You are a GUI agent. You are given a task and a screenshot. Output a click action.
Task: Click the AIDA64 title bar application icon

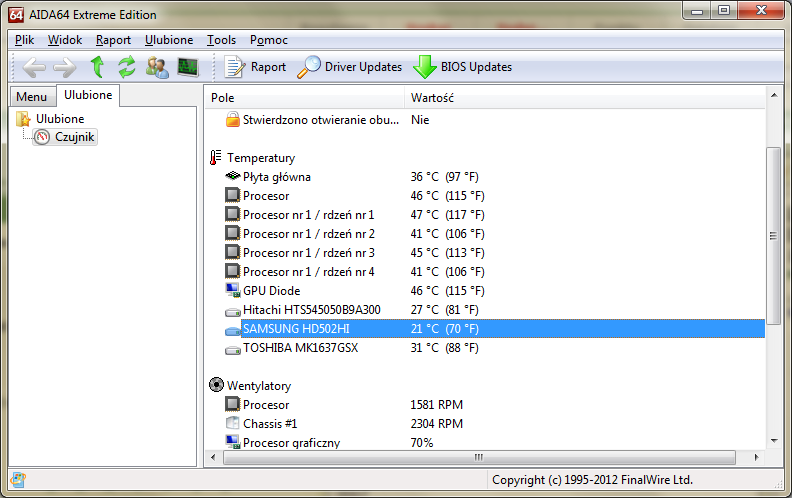pyautogui.click(x=16, y=15)
